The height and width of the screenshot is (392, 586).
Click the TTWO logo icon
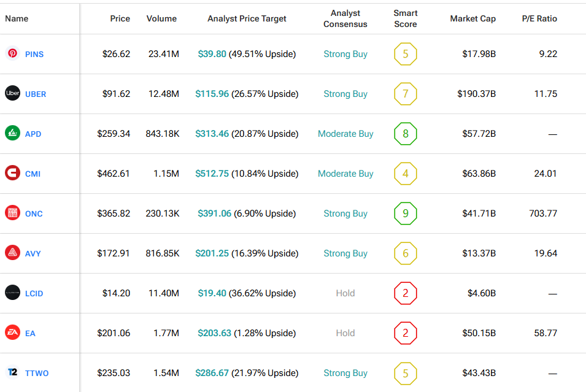12,373
